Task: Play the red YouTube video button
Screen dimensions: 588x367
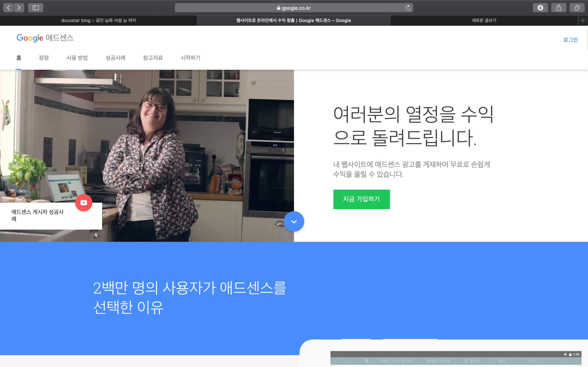Action: (84, 203)
